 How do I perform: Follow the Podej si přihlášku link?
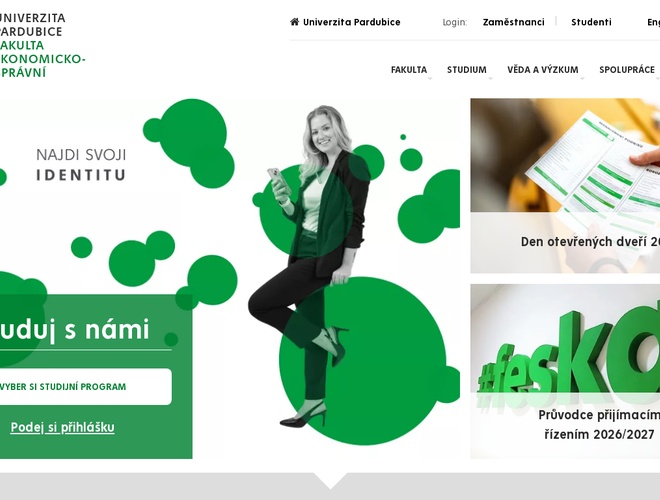[62, 427]
